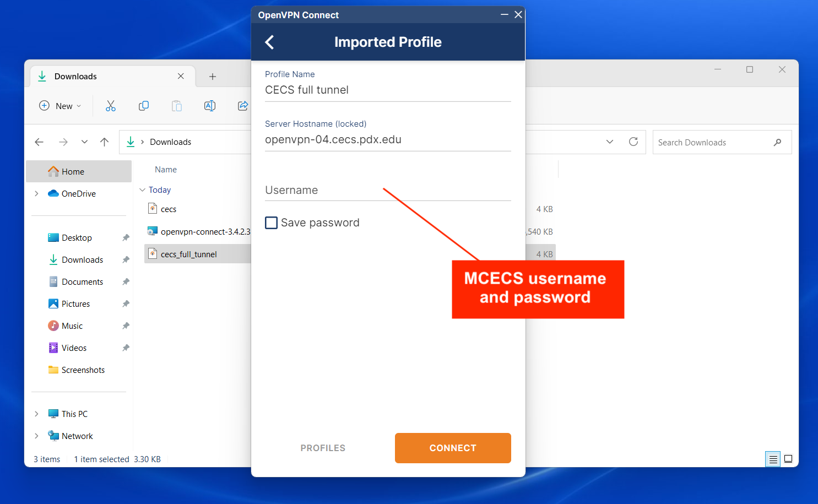The image size is (818, 504).
Task: Go back from the Imported Profile screen
Action: 269,42
